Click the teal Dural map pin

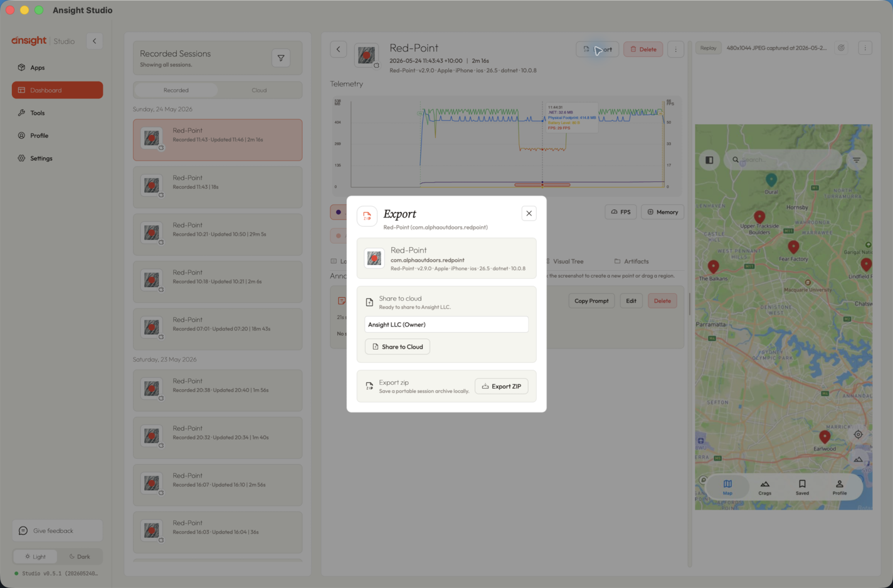[x=771, y=180]
